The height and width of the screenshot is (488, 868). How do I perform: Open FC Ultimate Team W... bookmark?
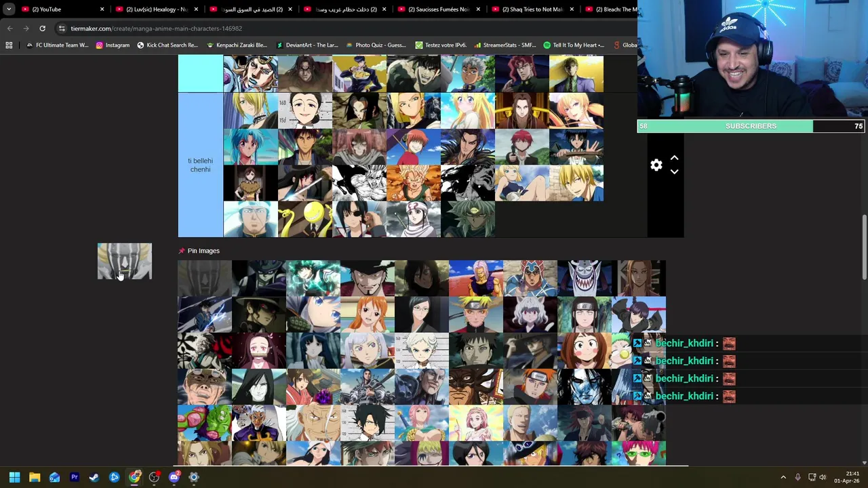click(x=57, y=45)
